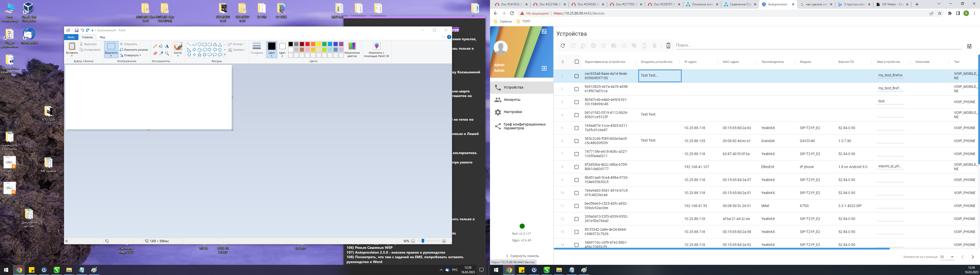The width and height of the screenshot is (980, 275).
Task: Pick the Magnifier tool in Paint
Action: point(167,53)
